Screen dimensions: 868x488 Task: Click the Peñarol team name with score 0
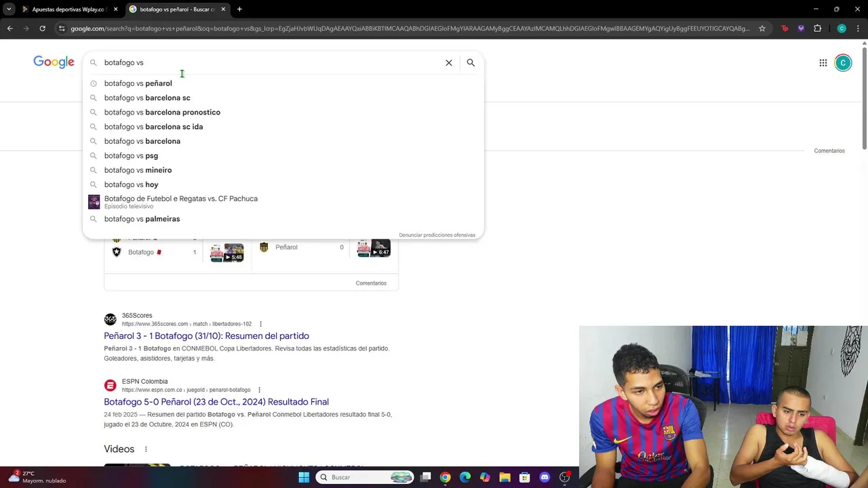click(x=286, y=247)
